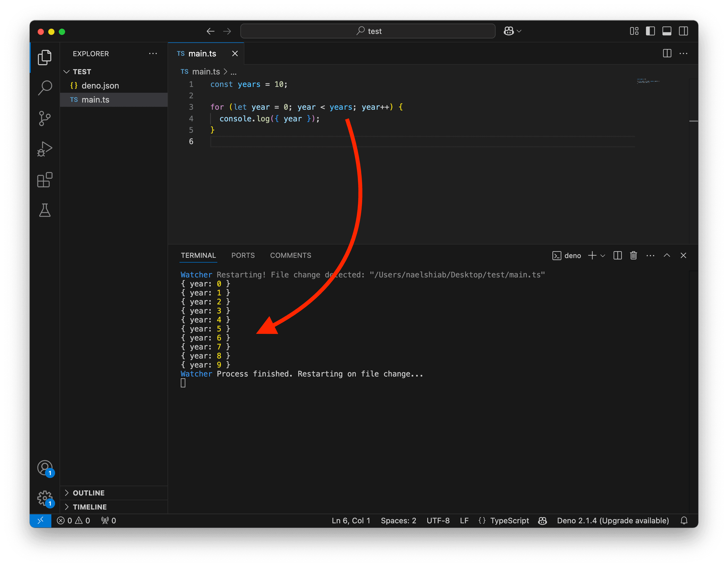Click the 'const years = 10;' line
Screen dimensions: 728x567
pos(249,84)
